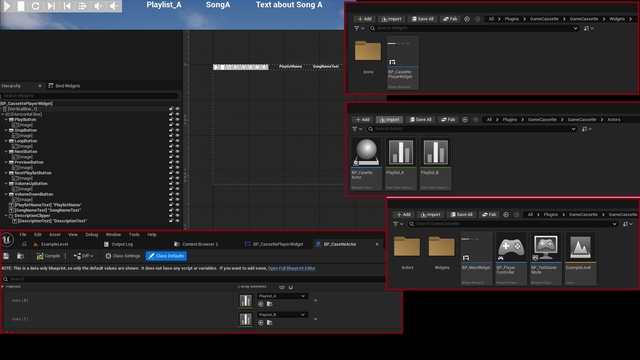Viewport: 640px width, 360px height.
Task: Select Playlist_B data table in Actors browser
Action: [x=436, y=163]
